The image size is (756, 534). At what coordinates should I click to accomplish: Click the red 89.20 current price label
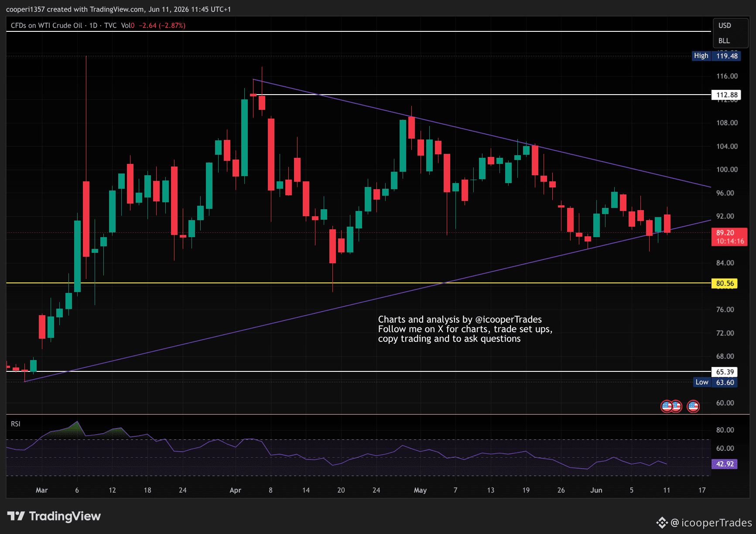[725, 233]
